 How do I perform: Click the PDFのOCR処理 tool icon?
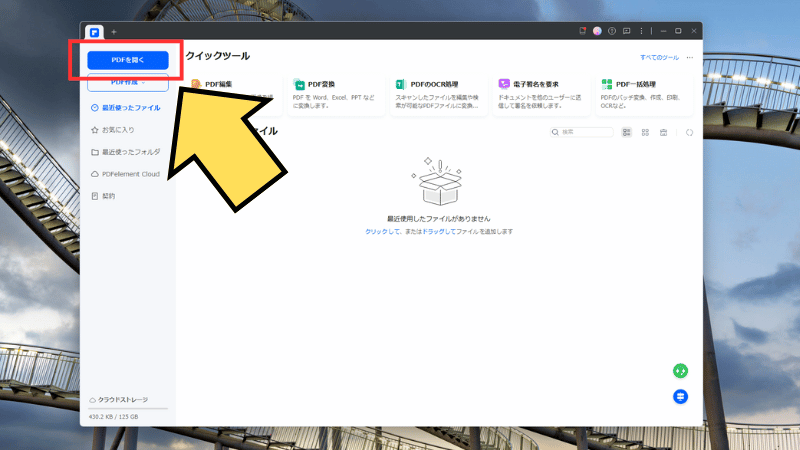click(401, 84)
